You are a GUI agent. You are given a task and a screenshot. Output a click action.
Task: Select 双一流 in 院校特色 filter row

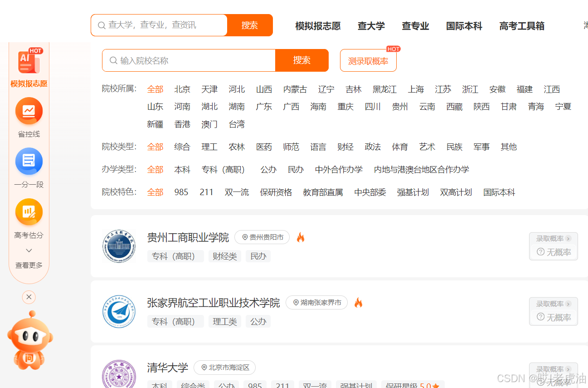[x=237, y=192]
